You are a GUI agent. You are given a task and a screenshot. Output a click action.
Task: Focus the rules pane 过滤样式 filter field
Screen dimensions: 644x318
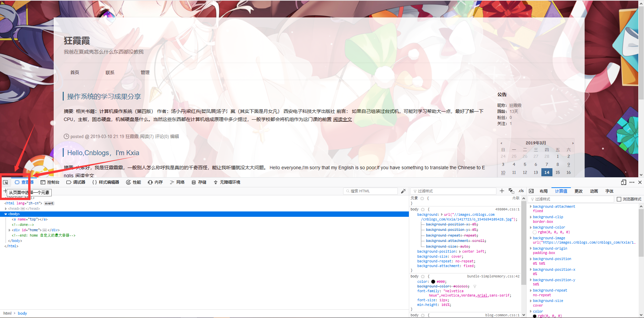453,191
